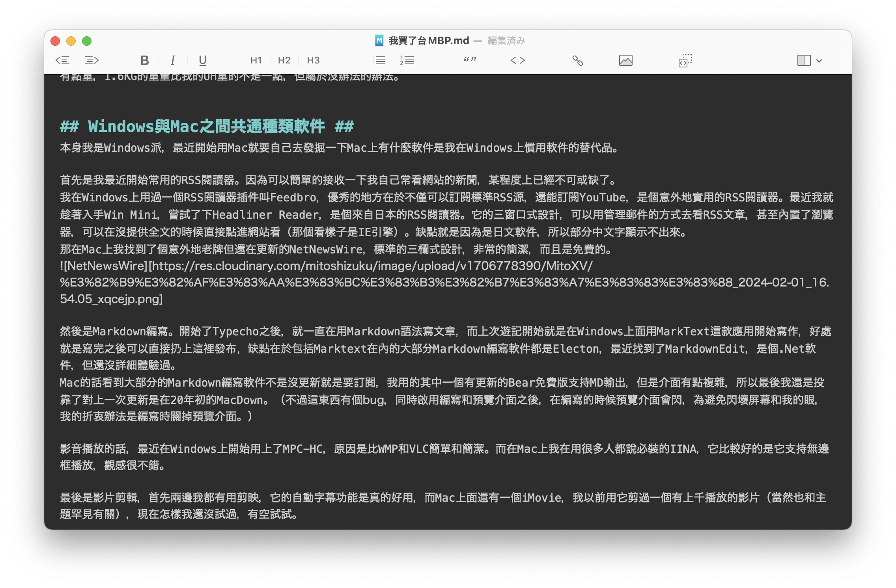This screenshot has width=896, height=588.
Task: Set Heading 1 with the H1 button
Action: pos(256,60)
